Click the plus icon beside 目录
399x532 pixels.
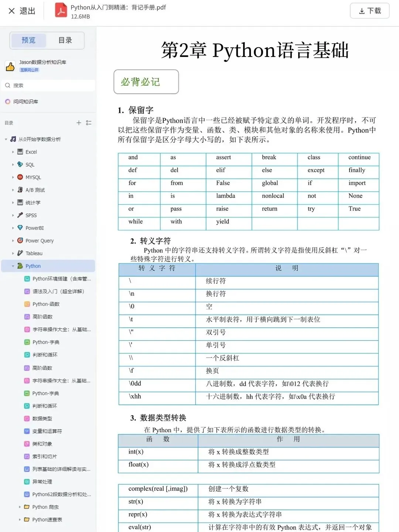click(79, 123)
